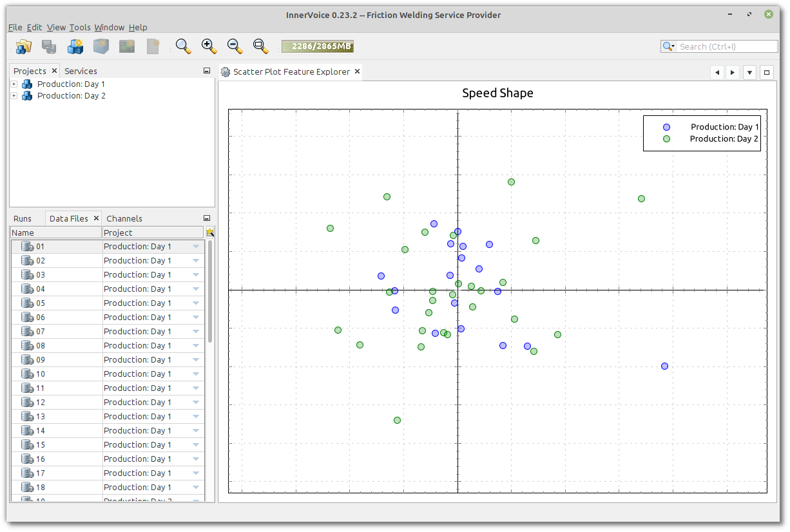Click the Data Files table vertical scrollbar
The height and width of the screenshot is (532, 790).
click(209, 291)
